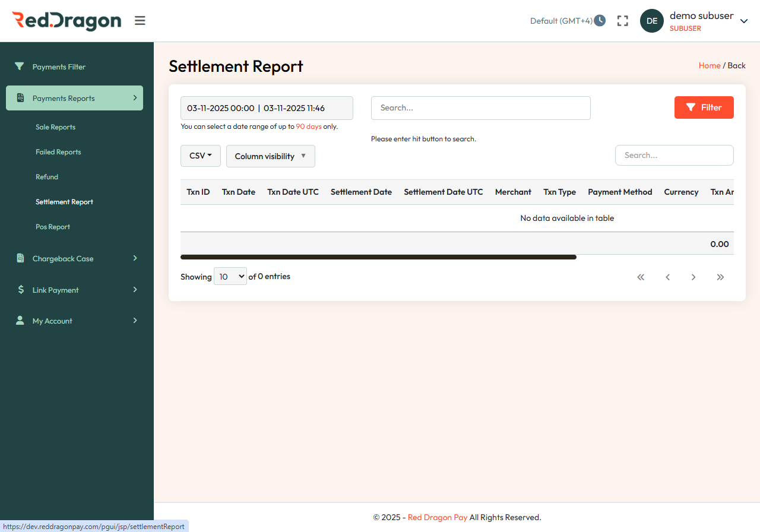Open the sidebar Payments Filter funnel icon
760x532 pixels.
pos(19,66)
